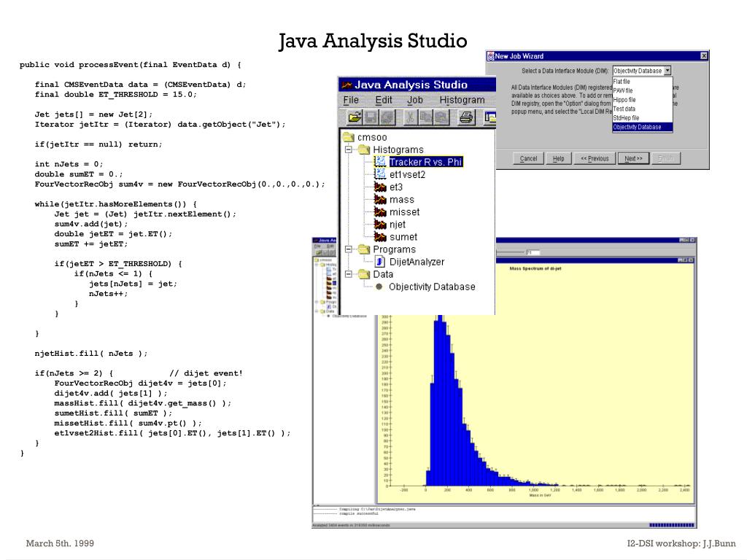Image resolution: width=747 pixels, height=560 pixels.
Task: Choose StdHep file from the DIM list
Action: coord(642,117)
